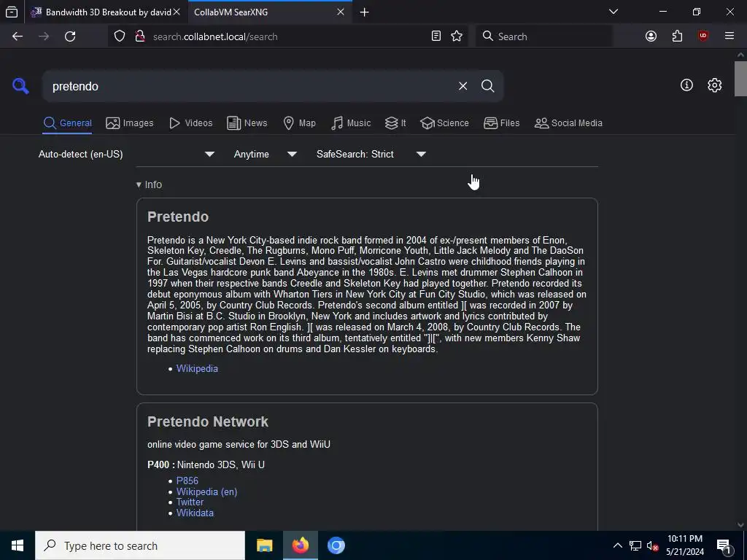The width and height of the screenshot is (747, 560).
Task: List all tabs dropdown arrow
Action: coord(614,12)
